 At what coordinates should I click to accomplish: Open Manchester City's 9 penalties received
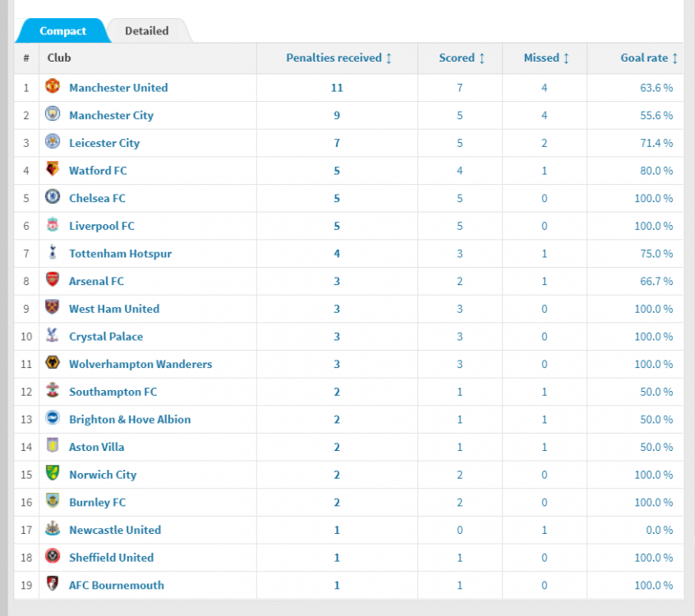(x=337, y=115)
